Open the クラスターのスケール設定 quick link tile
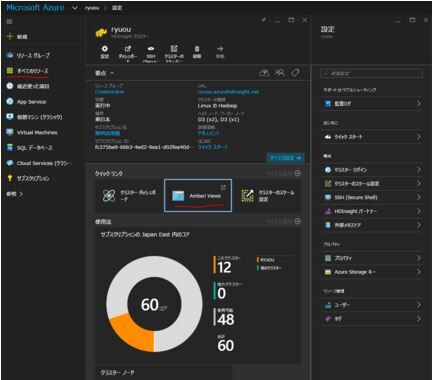The image size is (434, 380). point(267,196)
